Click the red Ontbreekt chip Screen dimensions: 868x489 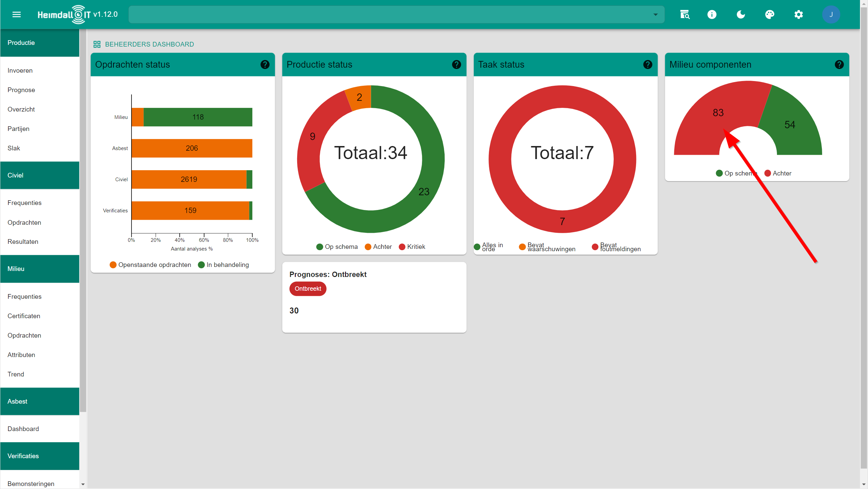coord(308,289)
